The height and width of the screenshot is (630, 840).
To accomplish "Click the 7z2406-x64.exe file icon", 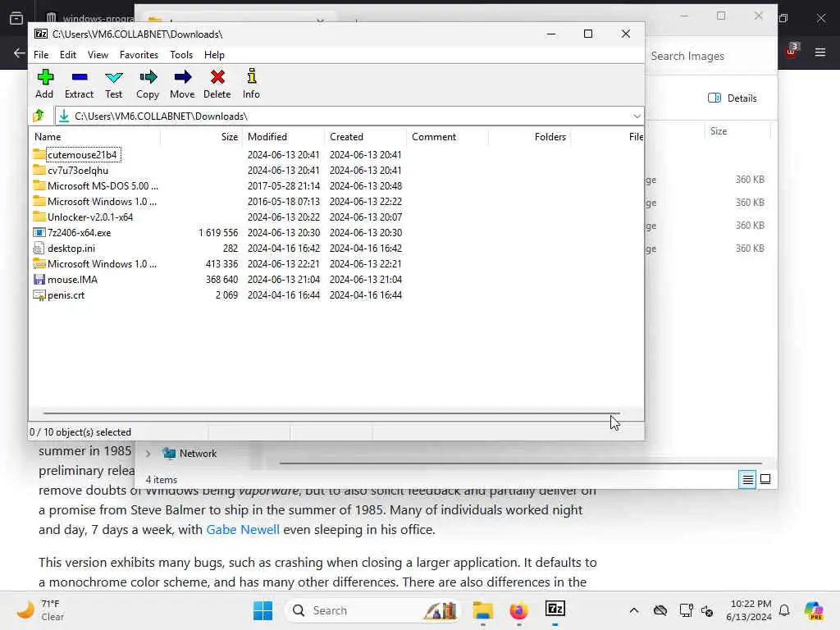I will (39, 232).
